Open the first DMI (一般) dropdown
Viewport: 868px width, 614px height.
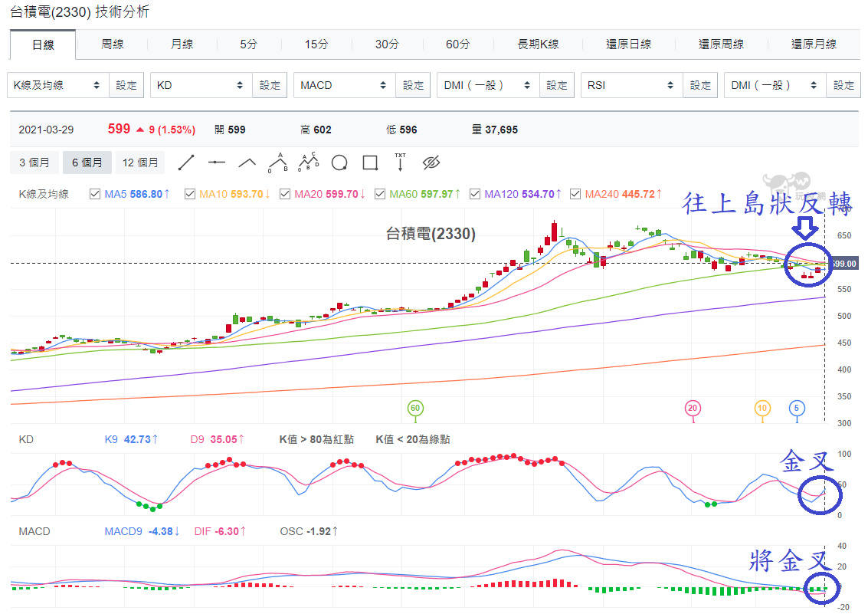[x=488, y=85]
